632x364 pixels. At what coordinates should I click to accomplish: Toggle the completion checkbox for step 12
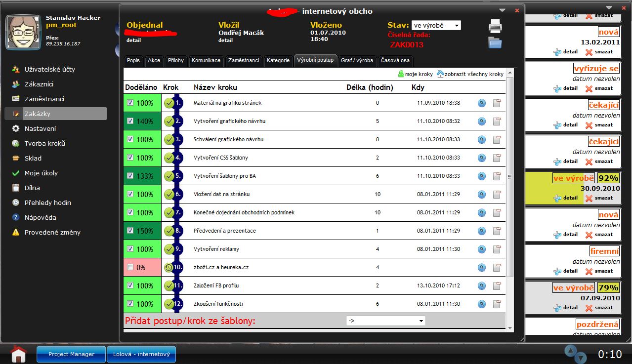(130, 304)
